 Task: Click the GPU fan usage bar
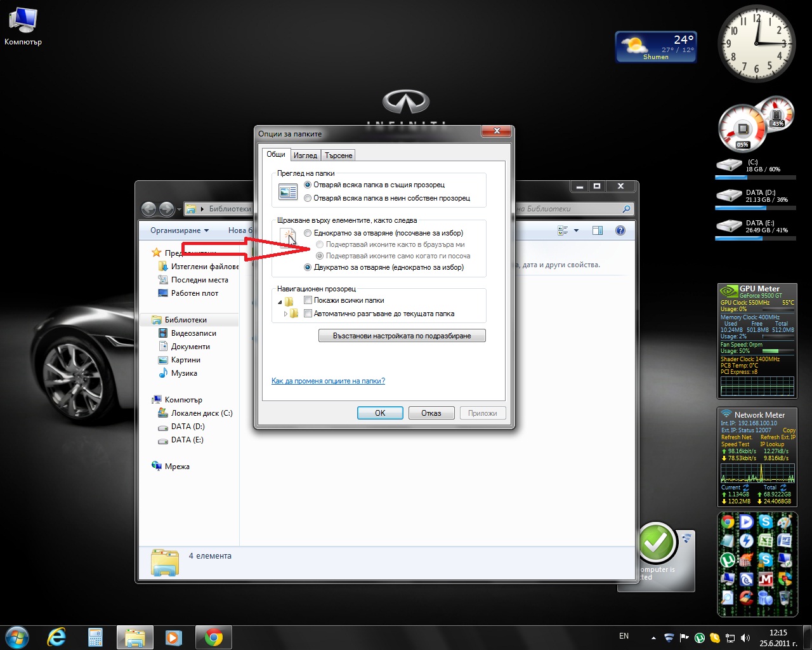pos(778,350)
